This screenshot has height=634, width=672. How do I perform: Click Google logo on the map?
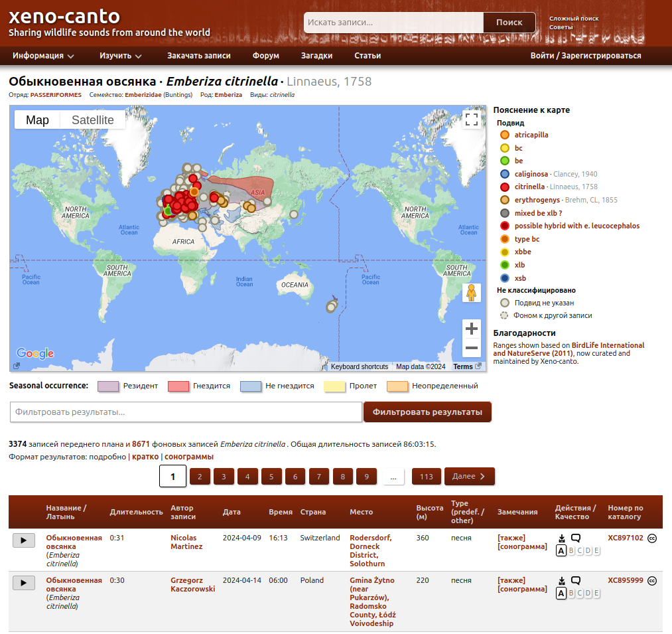pyautogui.click(x=35, y=353)
